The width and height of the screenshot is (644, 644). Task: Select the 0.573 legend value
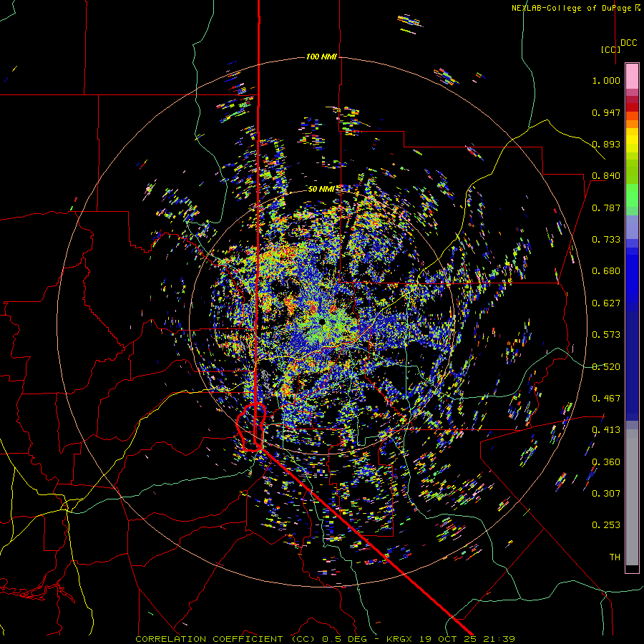[x=606, y=335]
